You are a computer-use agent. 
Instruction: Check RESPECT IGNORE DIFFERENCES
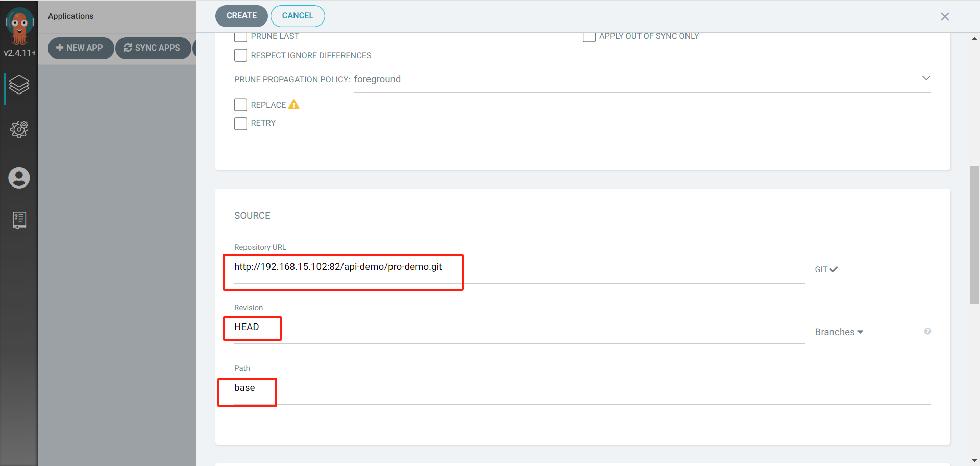(x=240, y=55)
